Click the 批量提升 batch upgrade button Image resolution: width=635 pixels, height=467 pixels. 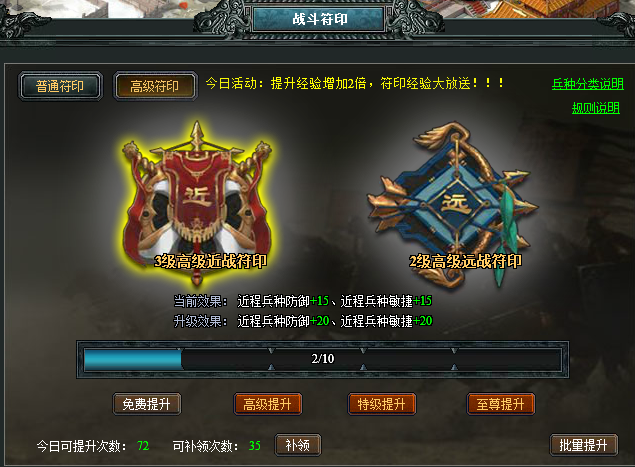[584, 445]
